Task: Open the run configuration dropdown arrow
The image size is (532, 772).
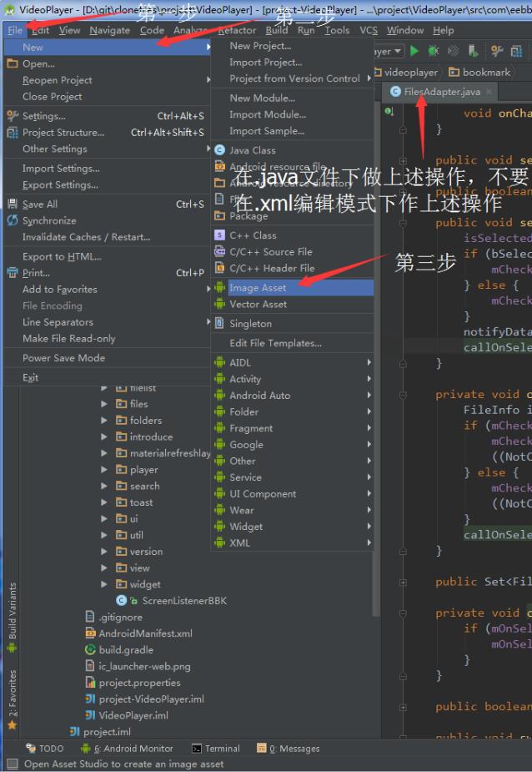Action: point(397,51)
